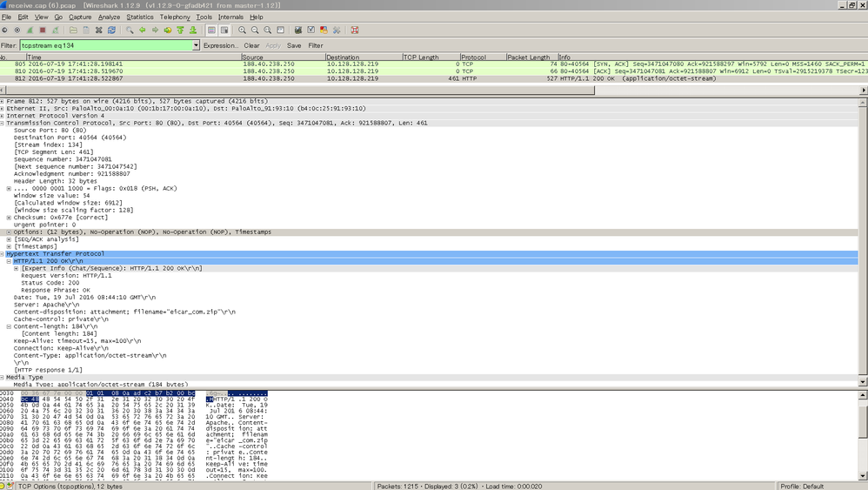Clear the display filter

[x=251, y=45]
